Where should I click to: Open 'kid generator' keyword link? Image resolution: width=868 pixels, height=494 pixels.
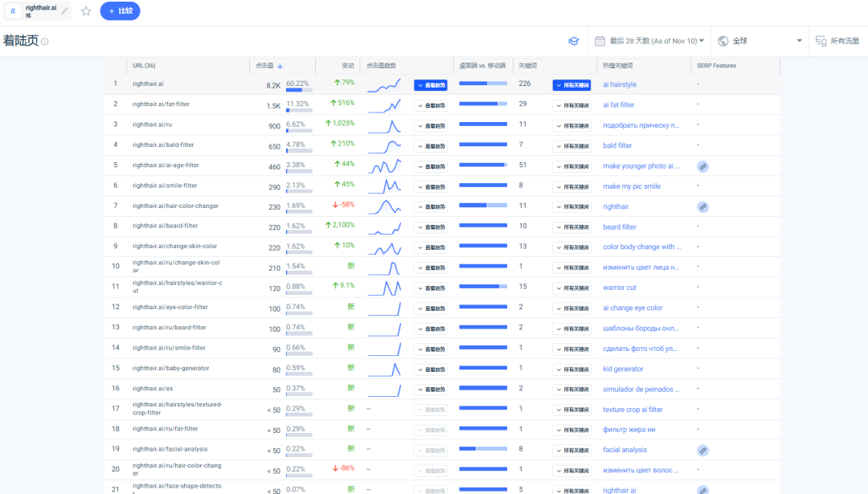623,369
